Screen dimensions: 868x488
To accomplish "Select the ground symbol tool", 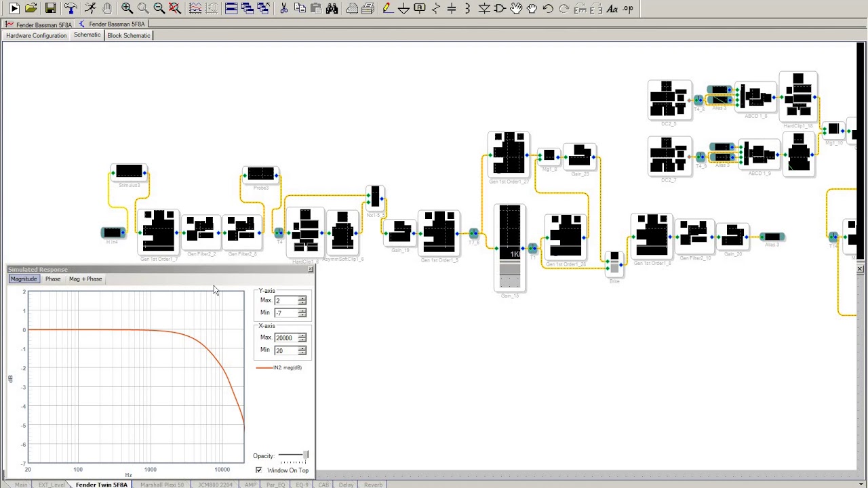I will tap(403, 8).
